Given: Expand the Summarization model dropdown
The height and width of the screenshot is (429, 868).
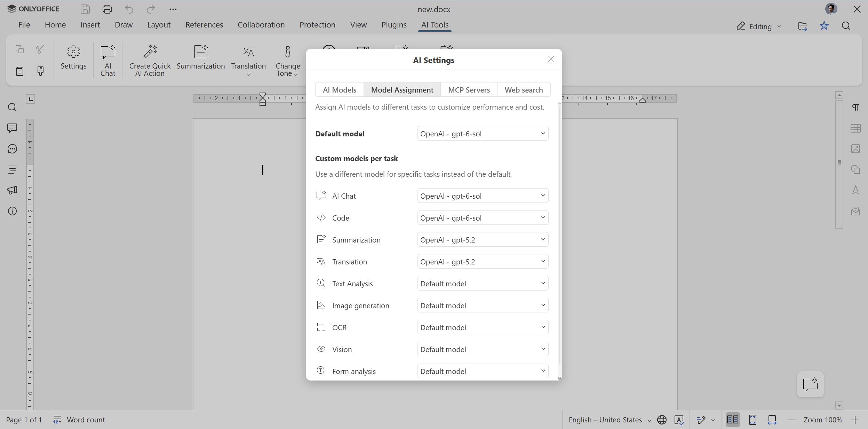Looking at the screenshot, I should click(483, 240).
